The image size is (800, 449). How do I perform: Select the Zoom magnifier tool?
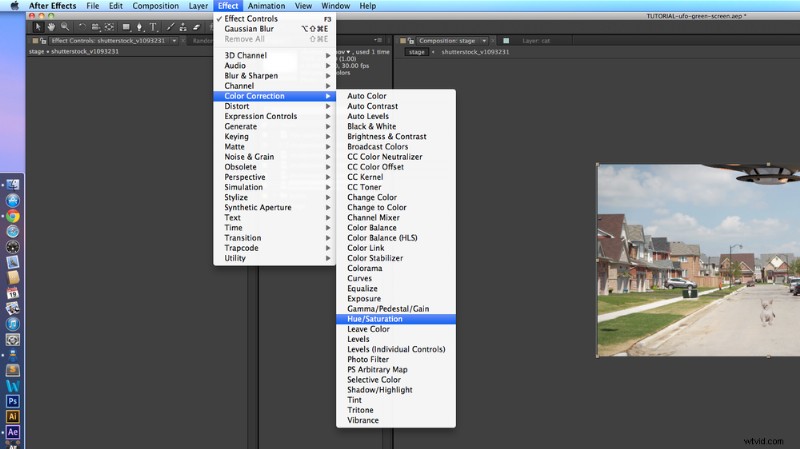click(x=65, y=27)
